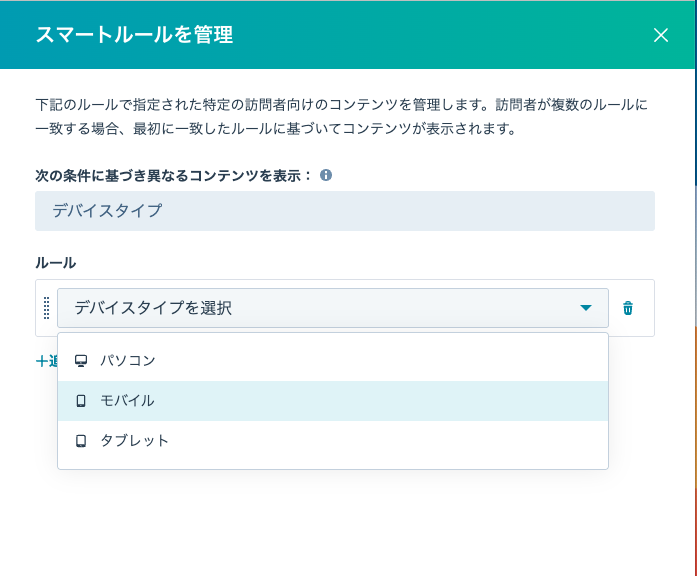Click the デバイスタイプを選択 dropdown text
Viewport: 697px width, 576px height.
point(153,308)
